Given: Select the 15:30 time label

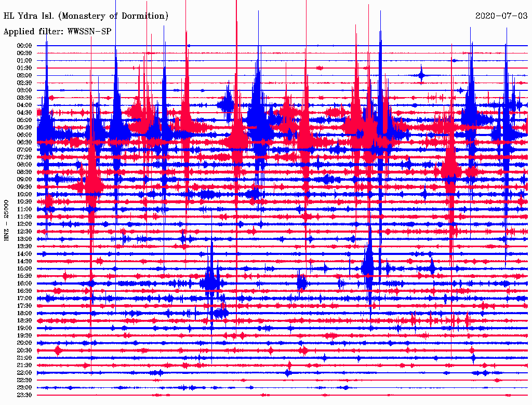Looking at the screenshot, I should (x=24, y=276).
